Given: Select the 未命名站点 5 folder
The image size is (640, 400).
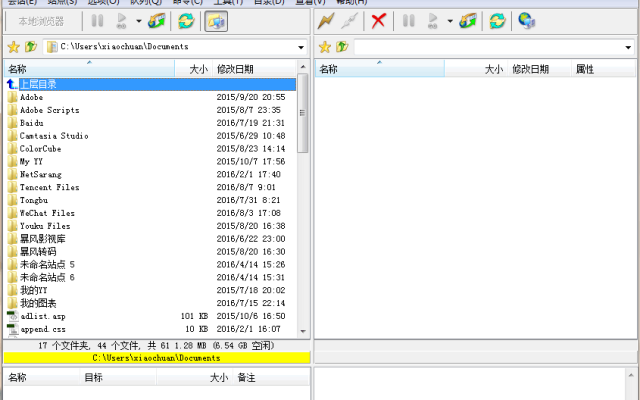Looking at the screenshot, I should click(x=47, y=264).
